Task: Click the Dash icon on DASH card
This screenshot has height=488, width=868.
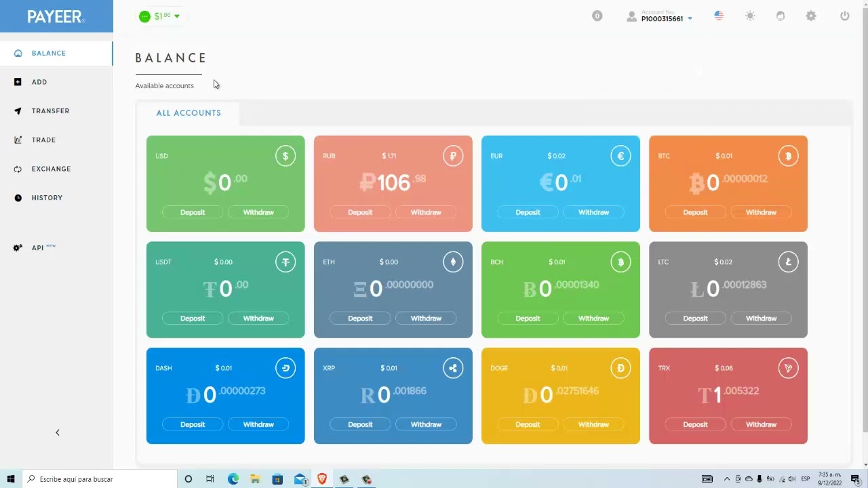Action: 285,368
